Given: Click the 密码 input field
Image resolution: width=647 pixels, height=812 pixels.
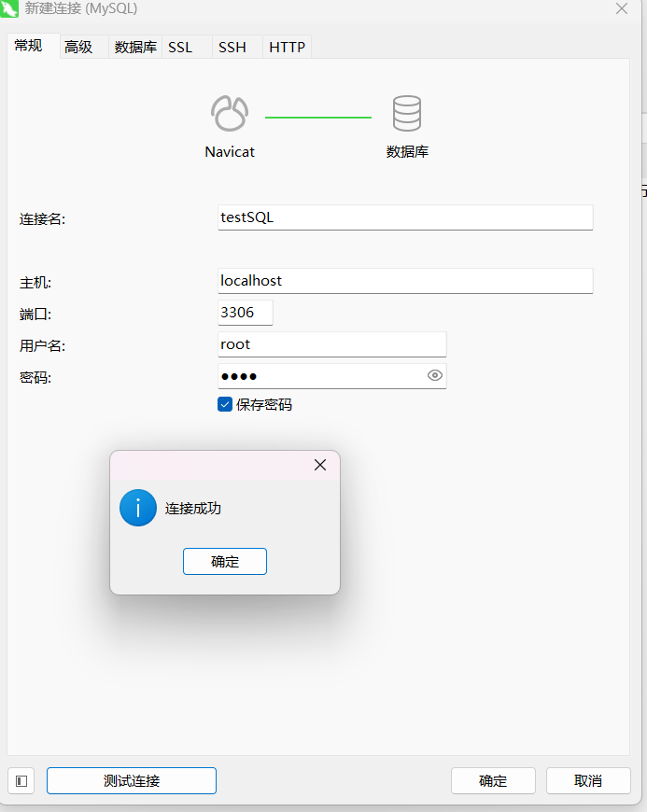Looking at the screenshot, I should click(x=332, y=376).
